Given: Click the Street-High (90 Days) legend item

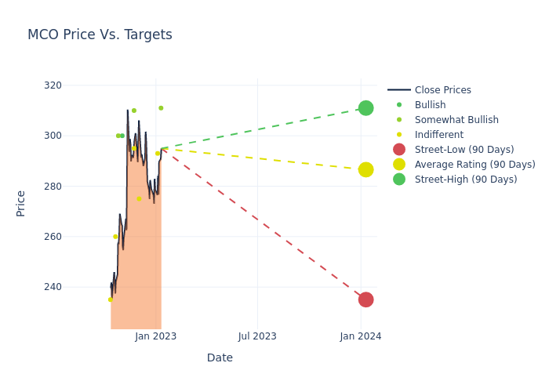Looking at the screenshot, I should coord(465,180).
